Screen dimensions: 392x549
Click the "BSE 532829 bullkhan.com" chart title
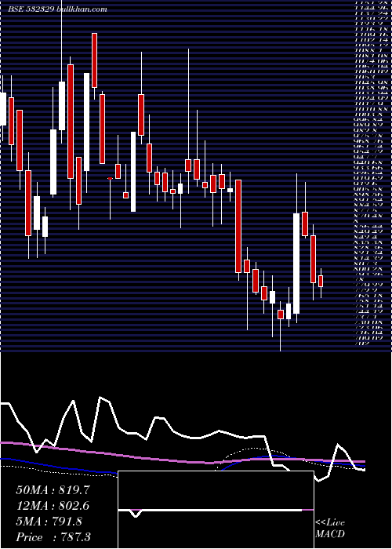(57, 9)
